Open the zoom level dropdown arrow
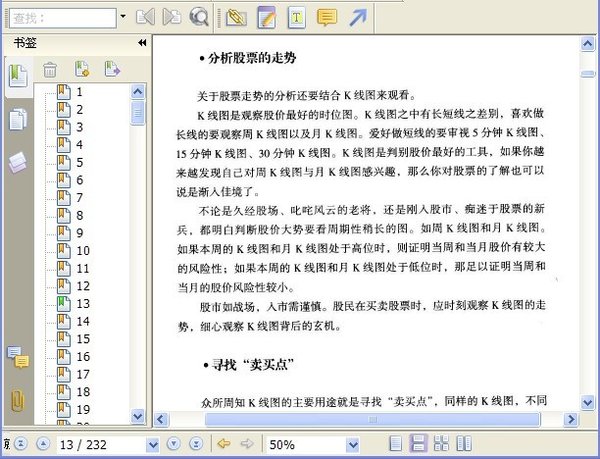This screenshot has height=459, width=600. coord(353,444)
